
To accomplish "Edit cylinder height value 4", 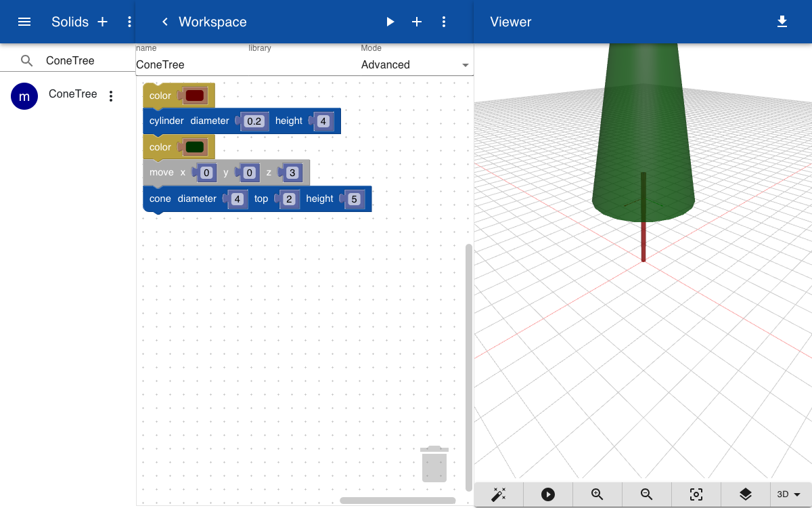I will click(323, 121).
